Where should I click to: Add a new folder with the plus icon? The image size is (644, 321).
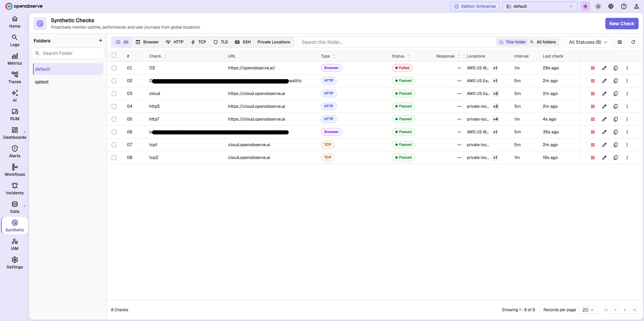[100, 40]
